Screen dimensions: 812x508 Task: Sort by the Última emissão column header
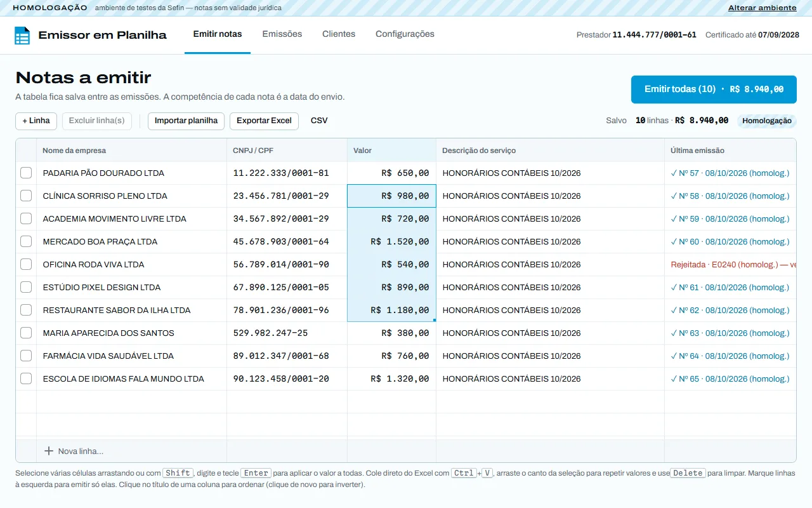coord(730,150)
